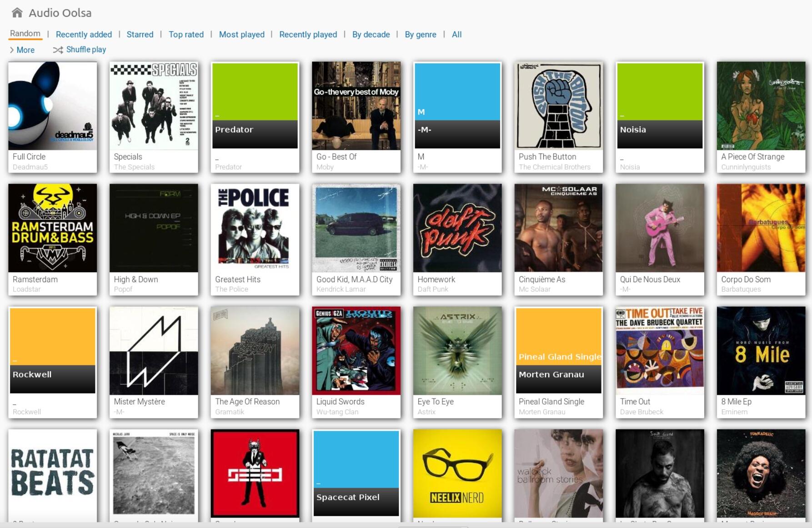The image size is (812, 528).
Task: Click the home icon beside Audio Oolsa
Action: [17, 13]
